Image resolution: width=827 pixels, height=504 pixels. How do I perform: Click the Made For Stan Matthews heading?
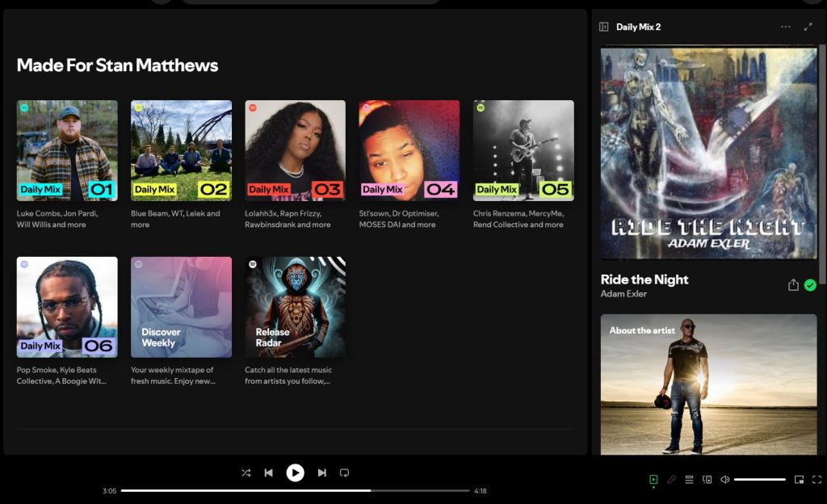coord(117,65)
